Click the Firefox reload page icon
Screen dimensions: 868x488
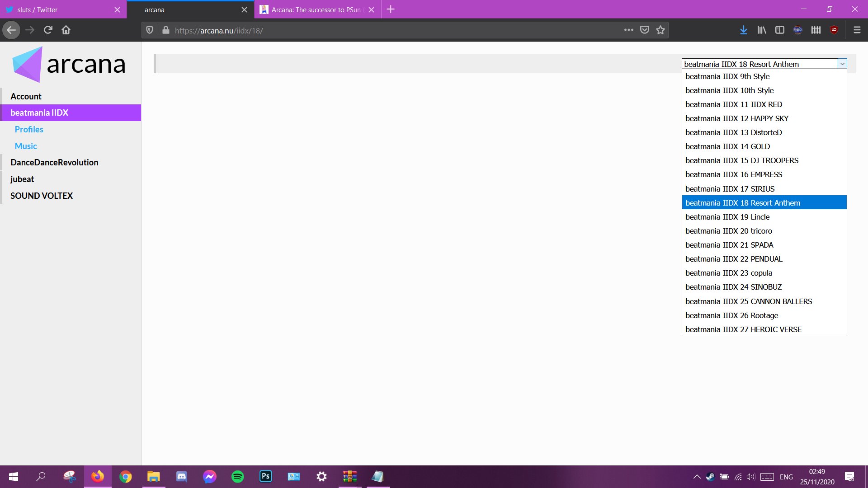coord(48,30)
